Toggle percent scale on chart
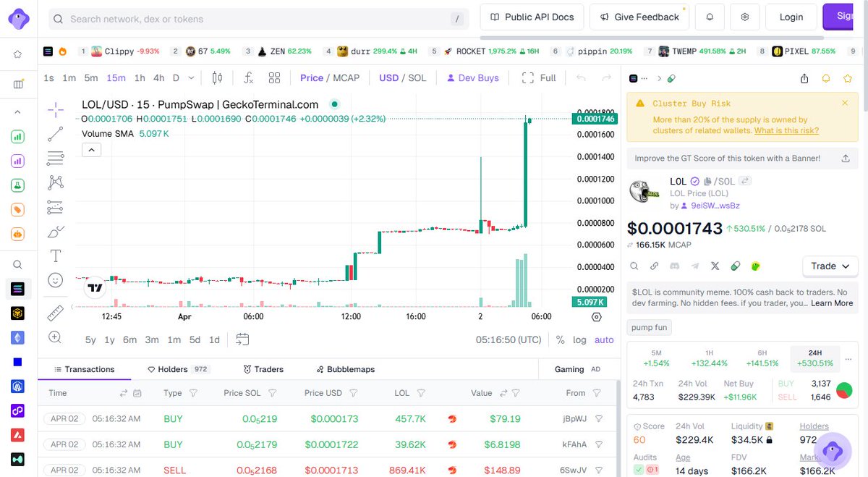This screenshot has height=477, width=868. [x=561, y=339]
